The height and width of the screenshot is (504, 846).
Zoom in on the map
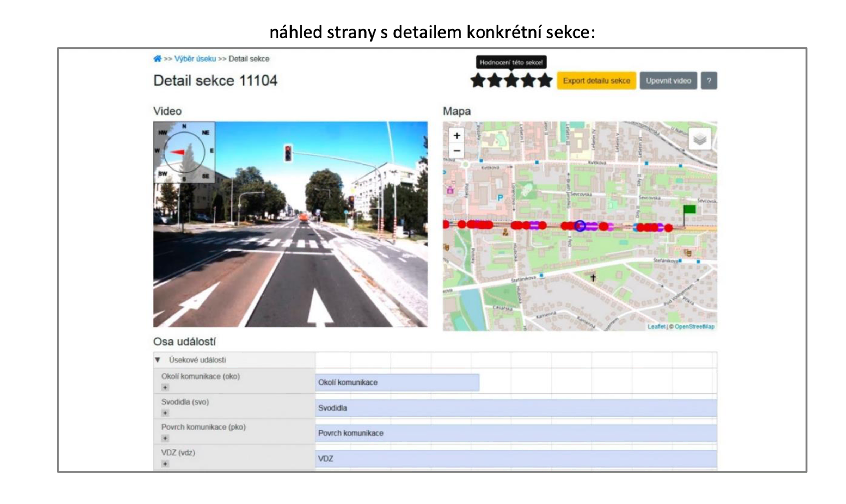coord(457,135)
